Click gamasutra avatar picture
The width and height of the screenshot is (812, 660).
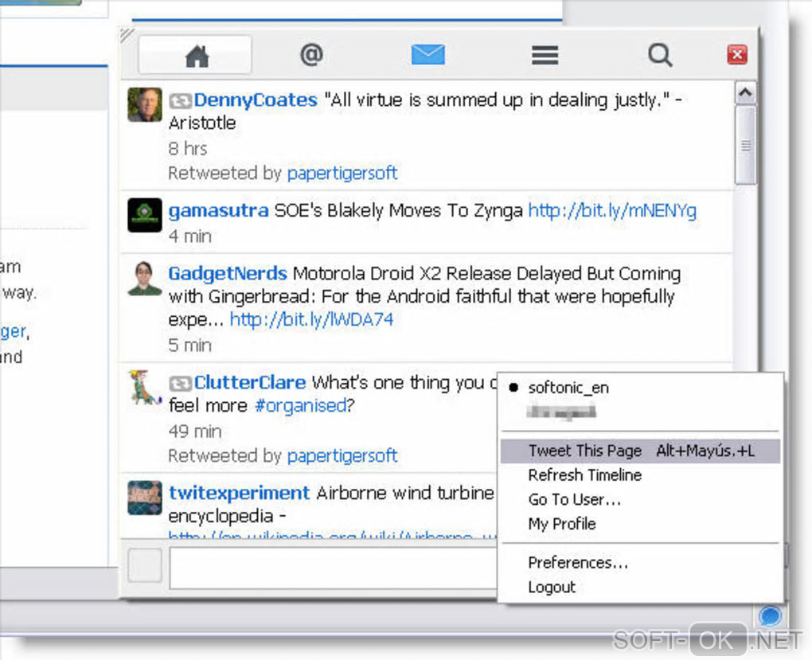144,215
